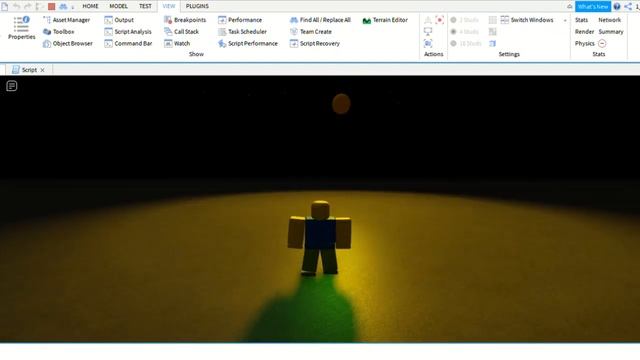The image size is (640, 360).
Task: Switch to the MODEL ribbon tab
Action: [x=118, y=6]
